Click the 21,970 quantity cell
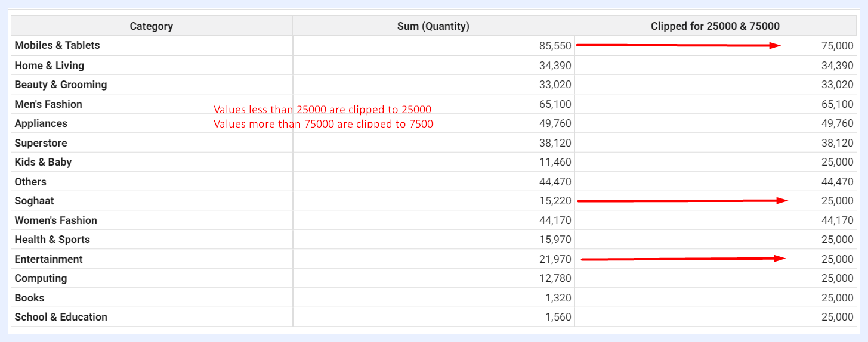This screenshot has height=342, width=868. tap(555, 259)
